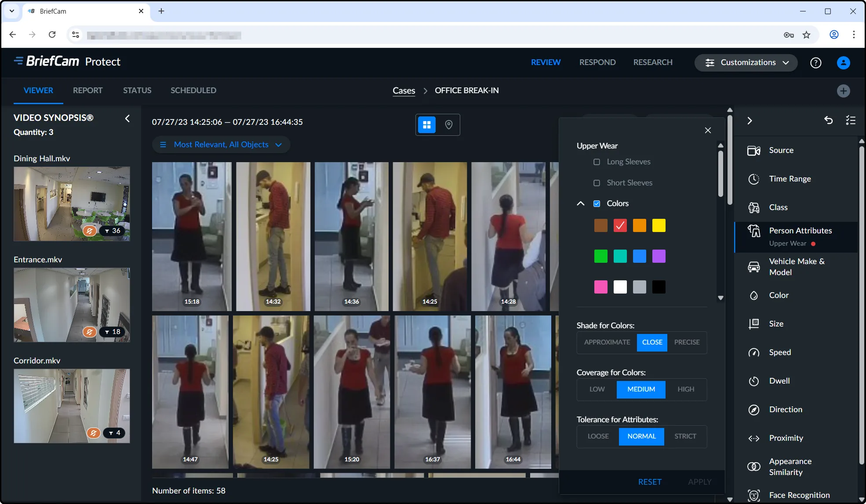866x504 pixels.
Task: Switch to the map location view icon
Action: click(x=448, y=125)
